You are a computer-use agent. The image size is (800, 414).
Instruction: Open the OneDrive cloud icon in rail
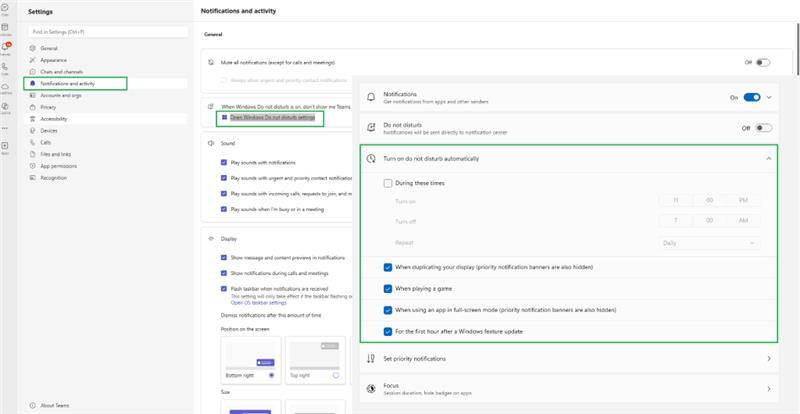tap(5, 87)
